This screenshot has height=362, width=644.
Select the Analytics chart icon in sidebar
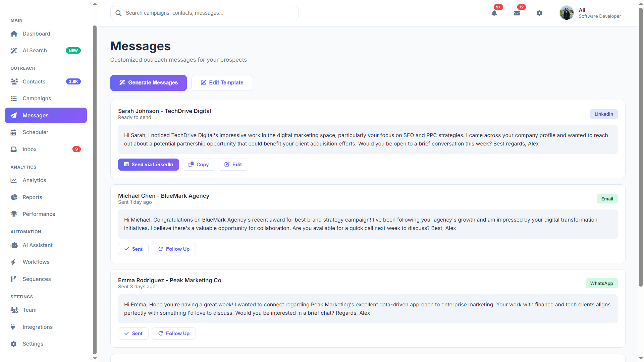coord(14,180)
